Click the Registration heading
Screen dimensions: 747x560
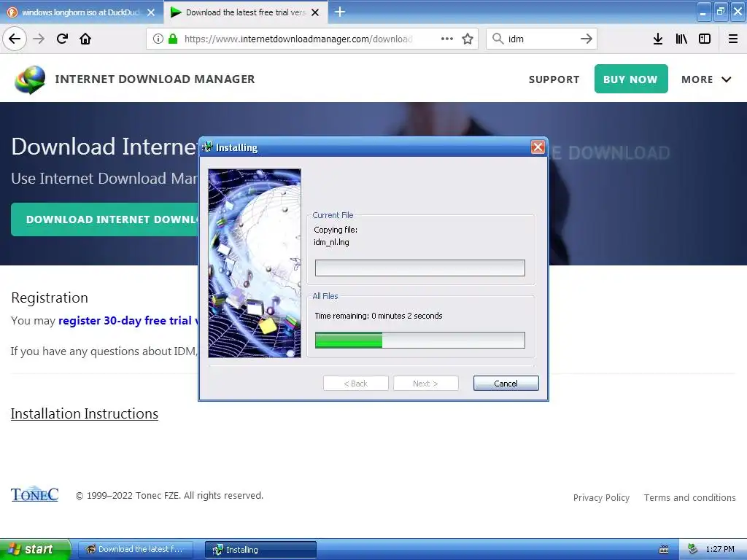[x=50, y=297]
